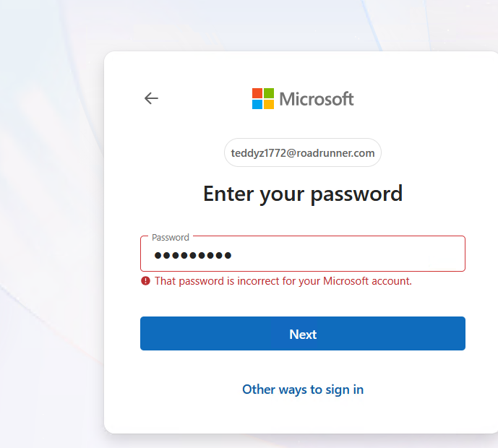The width and height of the screenshot is (498, 448).
Task: Click the Enter your password heading
Action: 303,194
